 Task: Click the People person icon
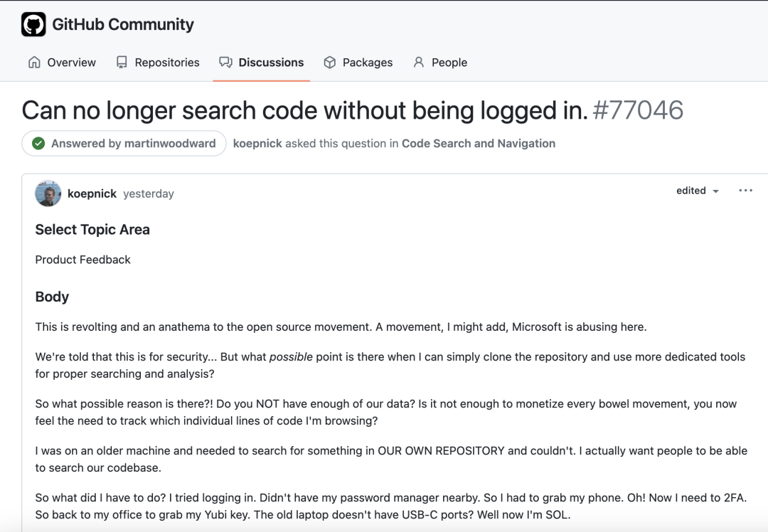click(419, 63)
